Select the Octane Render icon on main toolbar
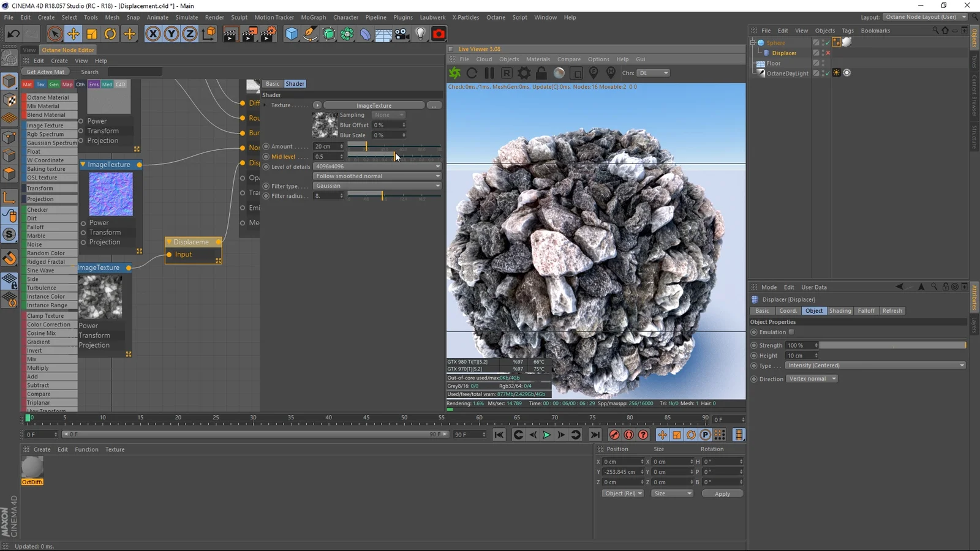 (439, 34)
